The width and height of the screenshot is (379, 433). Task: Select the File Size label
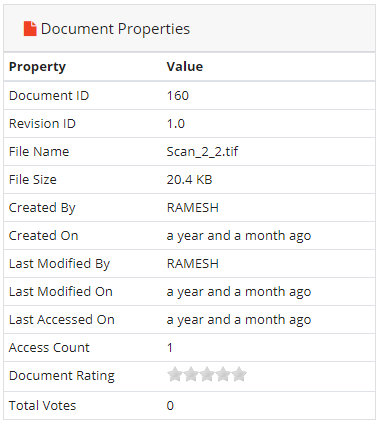pyautogui.click(x=33, y=180)
